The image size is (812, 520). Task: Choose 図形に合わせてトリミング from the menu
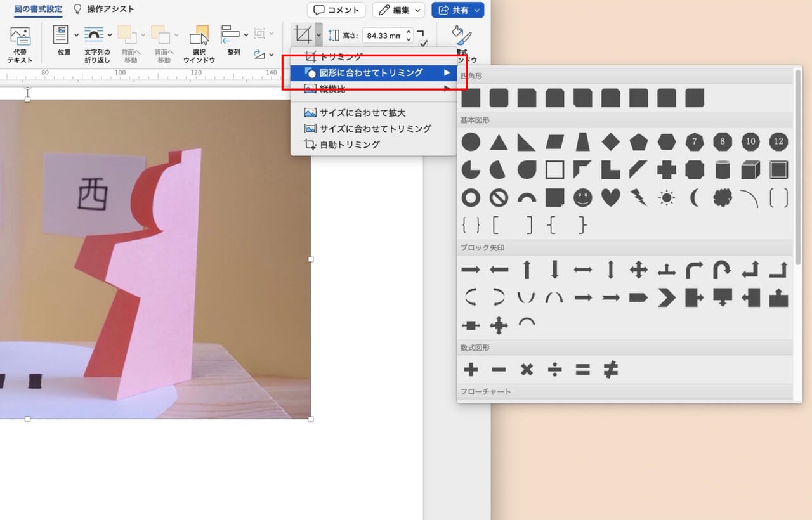(362, 73)
